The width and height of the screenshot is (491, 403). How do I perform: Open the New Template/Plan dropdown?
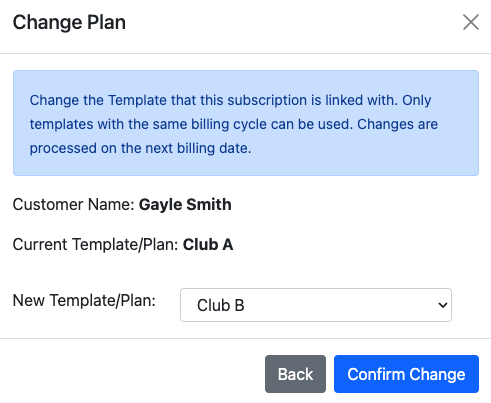[316, 305]
